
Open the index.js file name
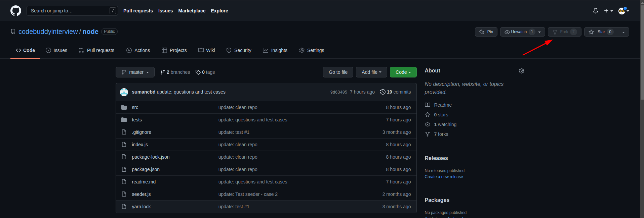(x=140, y=145)
